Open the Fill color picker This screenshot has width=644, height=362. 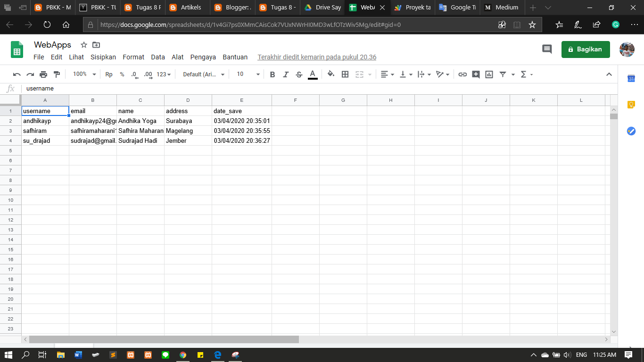point(330,74)
